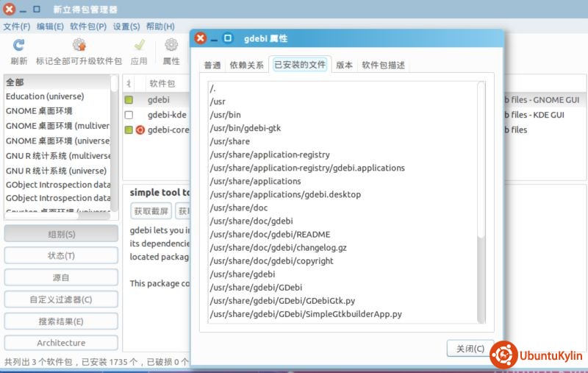Click the 状态(T) filter button
This screenshot has height=373, width=588.
[x=61, y=255]
